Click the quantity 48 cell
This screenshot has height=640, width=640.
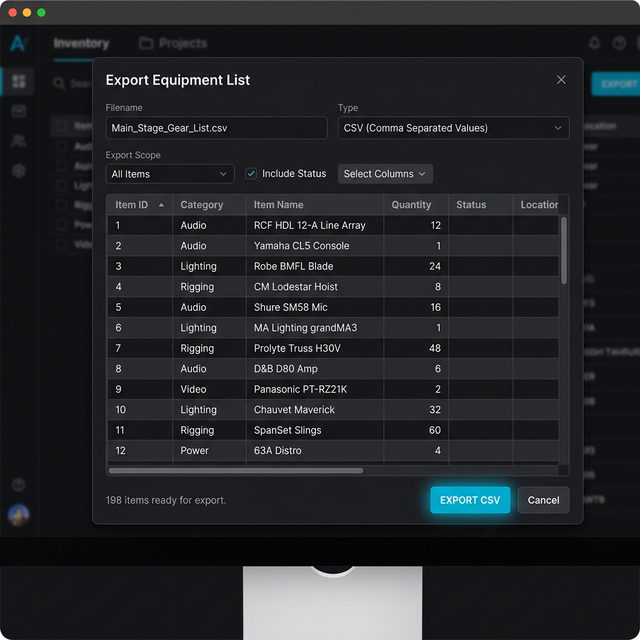click(x=416, y=348)
